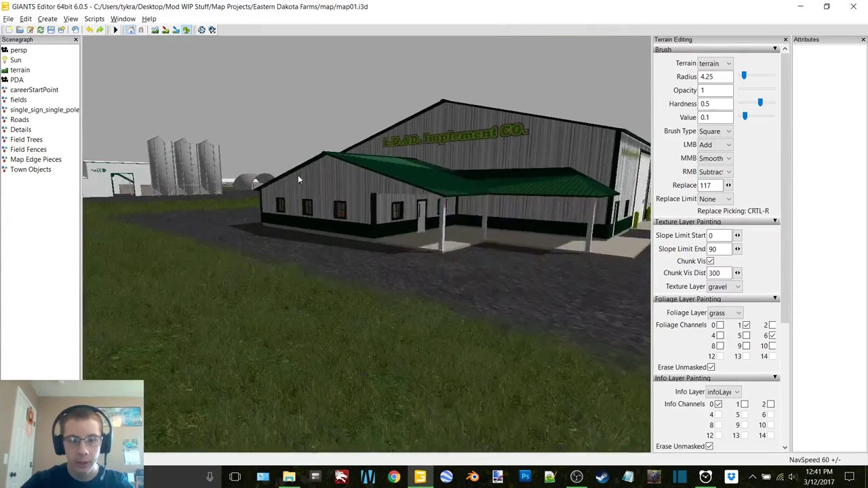Collapse the Brush section
Screen dimensions: 868x488
point(775,49)
